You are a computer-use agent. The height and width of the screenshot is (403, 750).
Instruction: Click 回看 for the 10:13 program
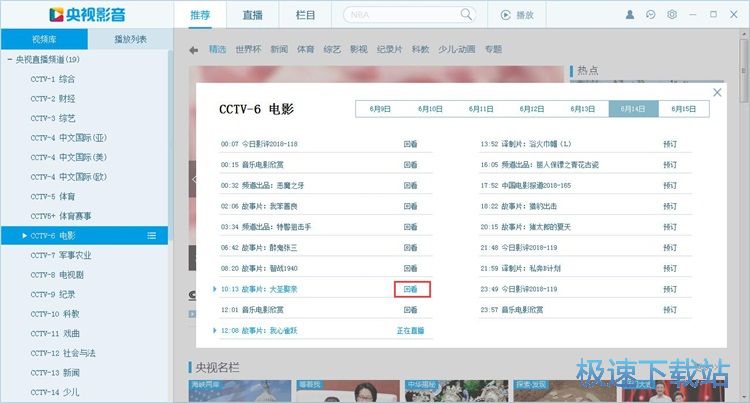click(x=411, y=289)
